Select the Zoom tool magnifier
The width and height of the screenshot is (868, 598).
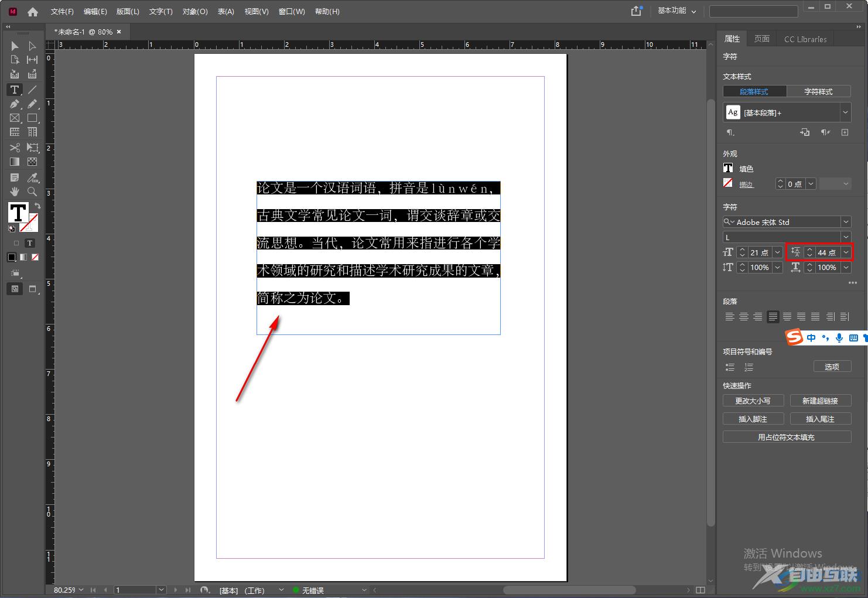click(x=32, y=192)
